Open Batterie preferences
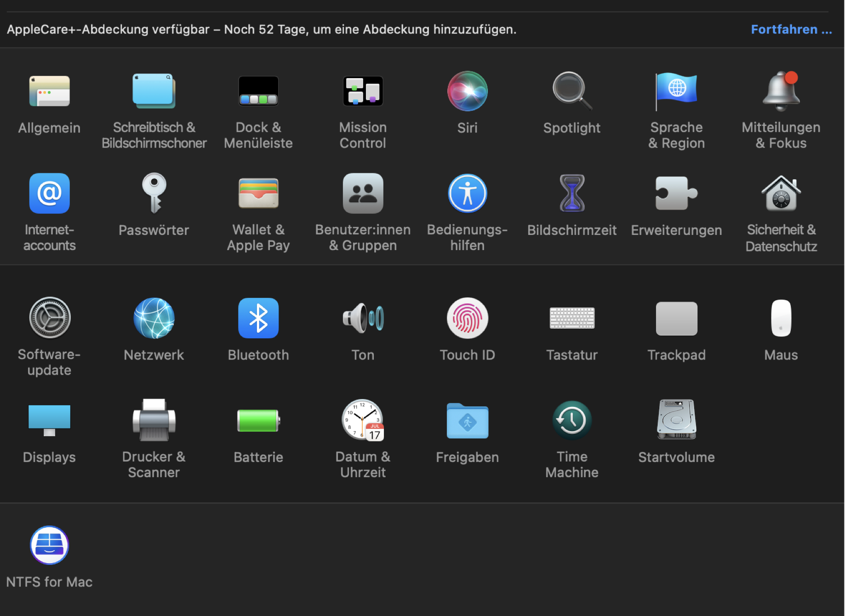The height and width of the screenshot is (616, 845). (258, 420)
